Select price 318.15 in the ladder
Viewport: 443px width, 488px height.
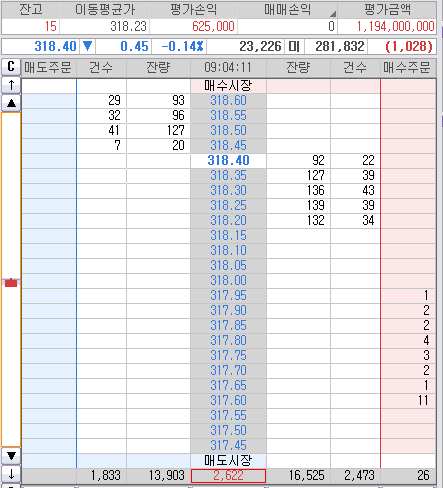[228, 236]
